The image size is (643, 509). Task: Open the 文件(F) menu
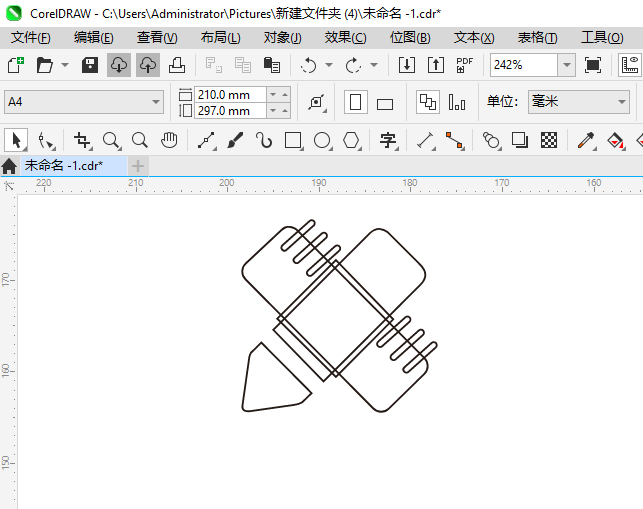(x=31, y=38)
